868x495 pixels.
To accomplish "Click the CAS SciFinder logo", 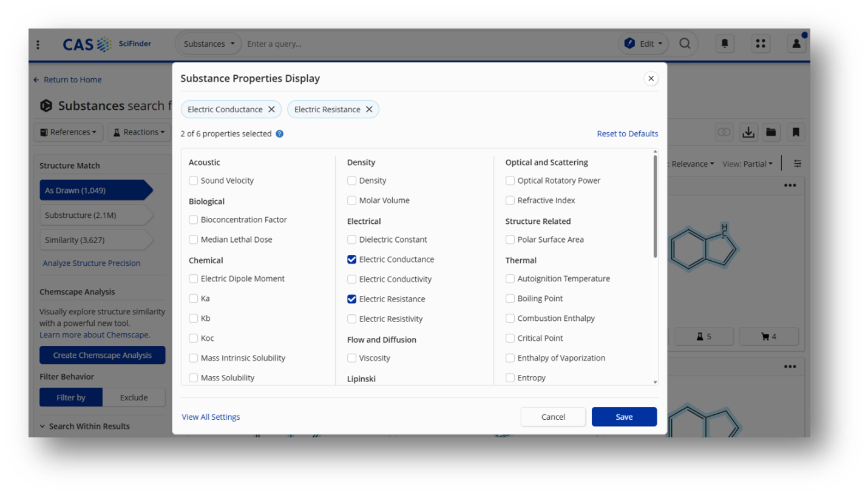I will click(107, 44).
